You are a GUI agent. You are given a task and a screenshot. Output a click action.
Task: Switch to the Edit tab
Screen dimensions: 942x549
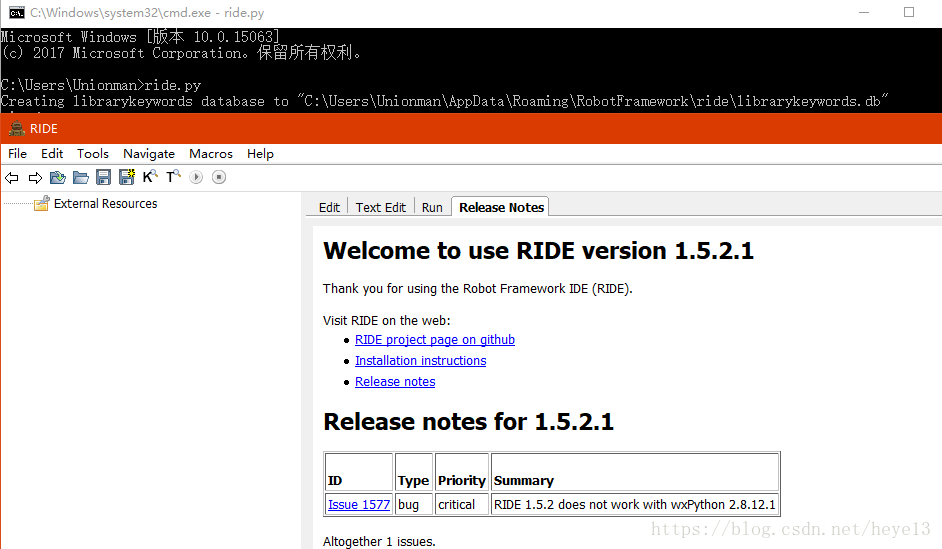click(x=329, y=207)
